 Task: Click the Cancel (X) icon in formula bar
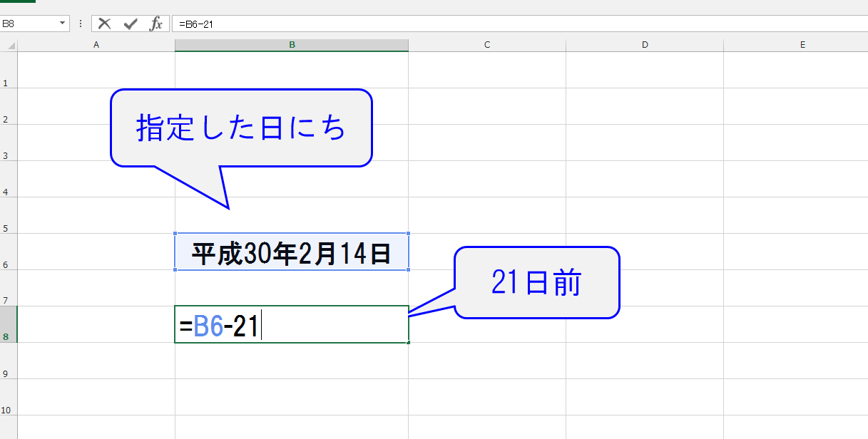(105, 24)
